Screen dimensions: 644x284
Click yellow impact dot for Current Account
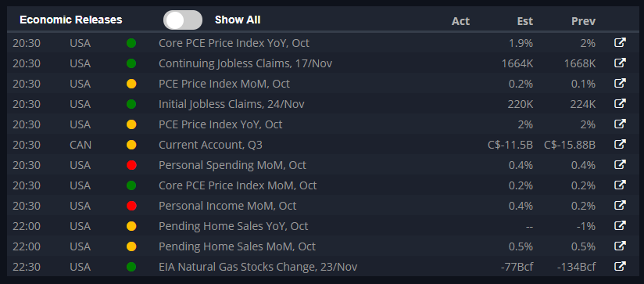click(131, 145)
